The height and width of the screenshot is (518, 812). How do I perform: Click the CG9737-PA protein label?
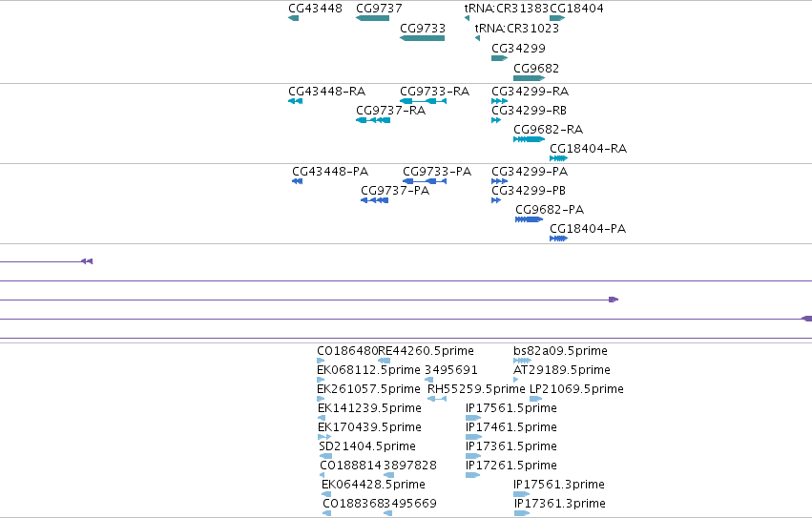pyautogui.click(x=395, y=191)
